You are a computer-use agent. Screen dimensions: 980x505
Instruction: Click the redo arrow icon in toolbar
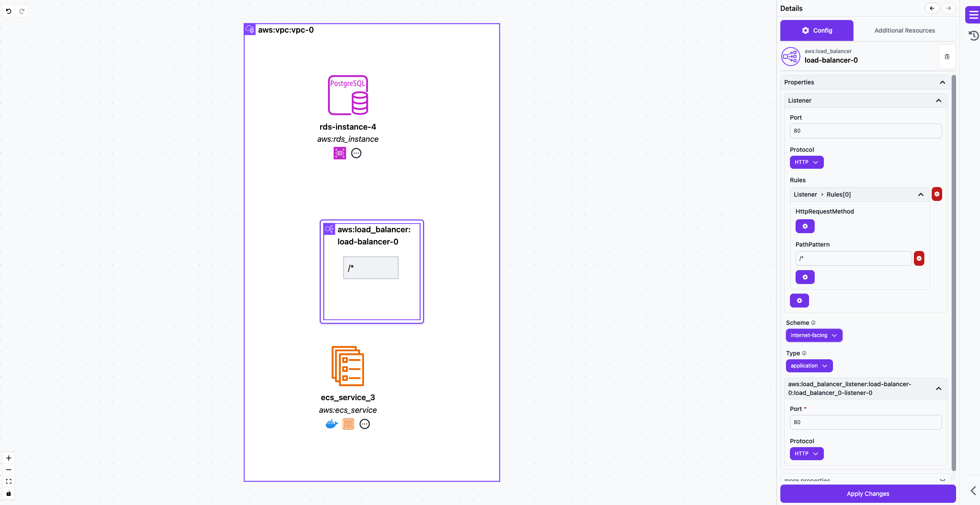[x=21, y=11]
